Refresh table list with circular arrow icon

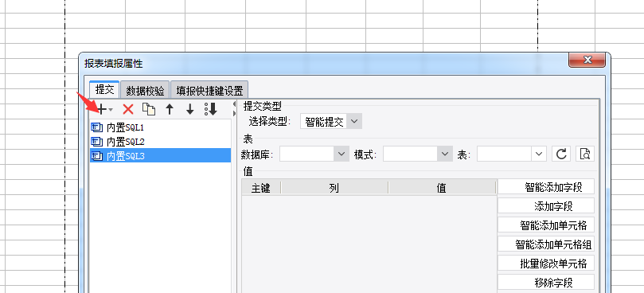coord(561,154)
